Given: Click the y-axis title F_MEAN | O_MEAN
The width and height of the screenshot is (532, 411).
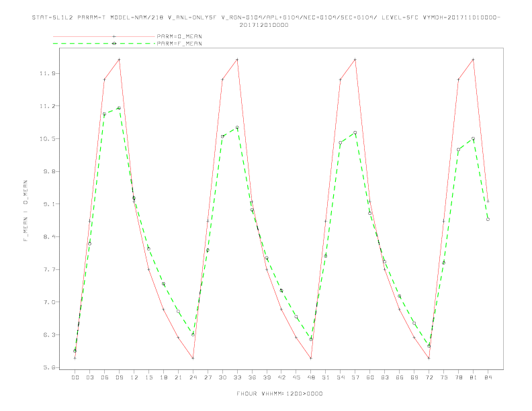Looking at the screenshot, I should [x=26, y=211].
